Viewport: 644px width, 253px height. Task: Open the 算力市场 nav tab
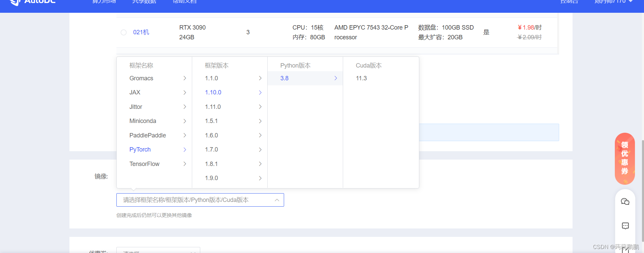(104, 2)
